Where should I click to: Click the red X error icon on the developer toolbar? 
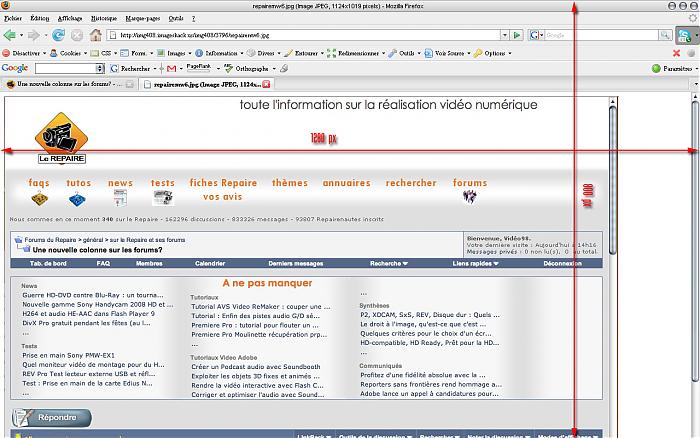pos(677,53)
